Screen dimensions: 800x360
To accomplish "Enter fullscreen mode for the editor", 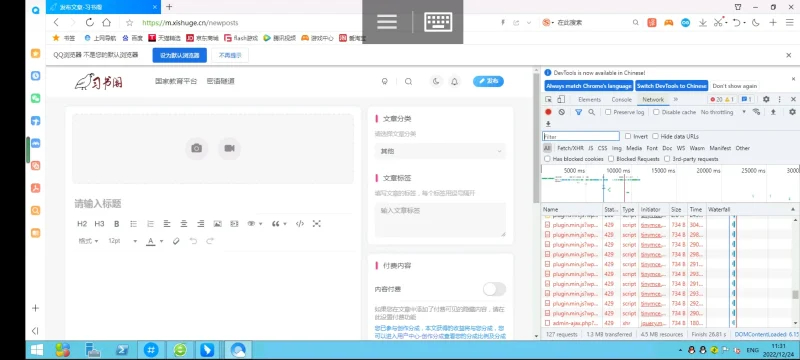I will coord(316,224).
